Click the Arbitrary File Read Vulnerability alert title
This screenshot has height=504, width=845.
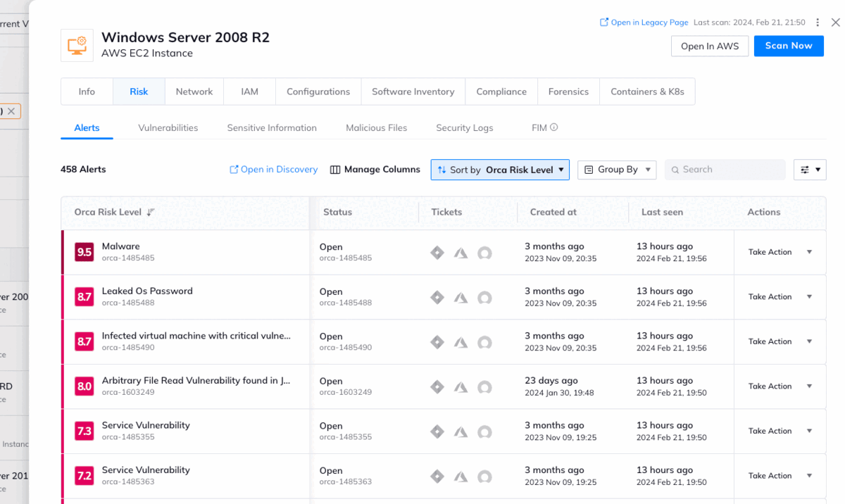pyautogui.click(x=196, y=380)
